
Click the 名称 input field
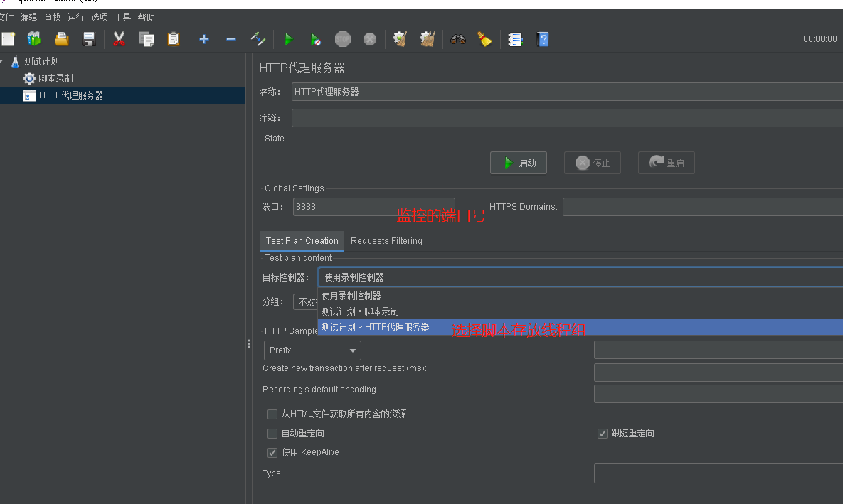tap(567, 92)
